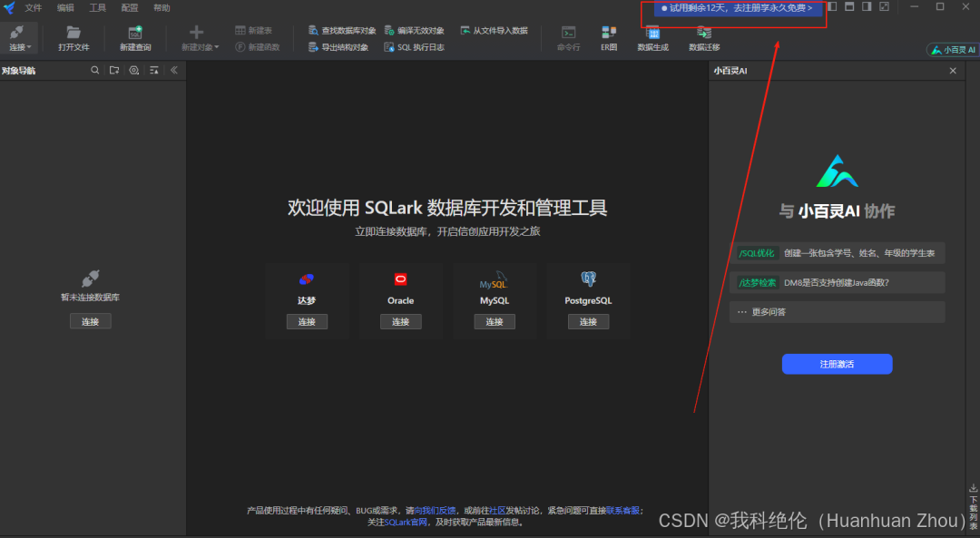Open the 配置 menu
Screen dimensions: 980x538
click(x=130, y=7)
